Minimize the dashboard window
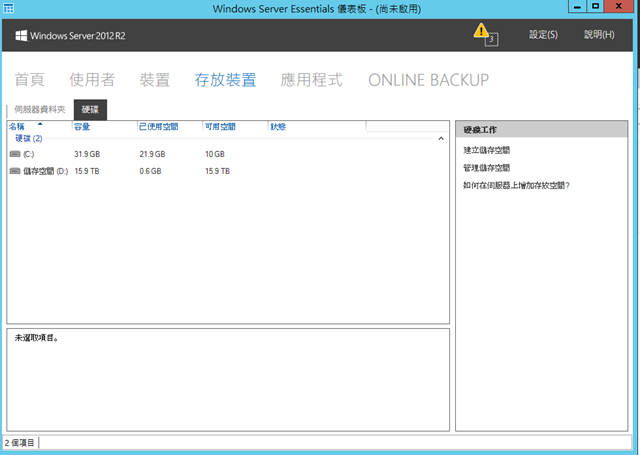Image resolution: width=640 pixels, height=455 pixels. [577, 6]
